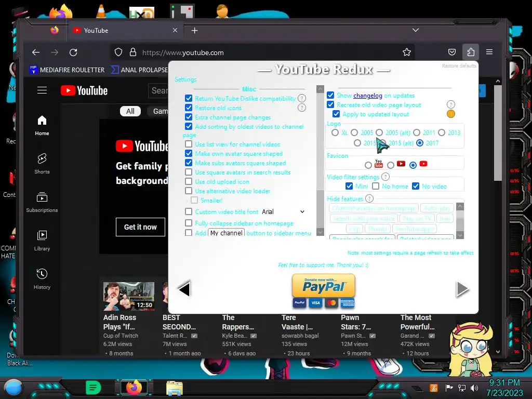Enable Fully collapse sidebar on homepage
This screenshot has height=399, width=532.
[189, 223]
